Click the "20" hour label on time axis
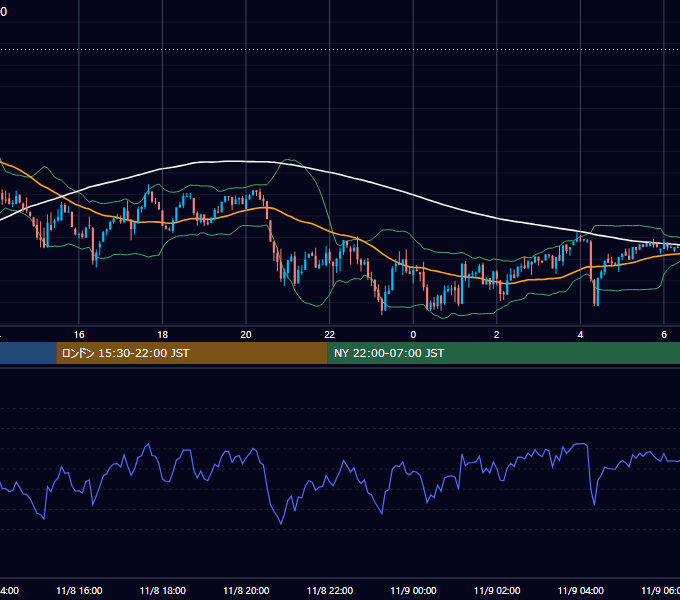The width and height of the screenshot is (680, 600). tap(246, 335)
